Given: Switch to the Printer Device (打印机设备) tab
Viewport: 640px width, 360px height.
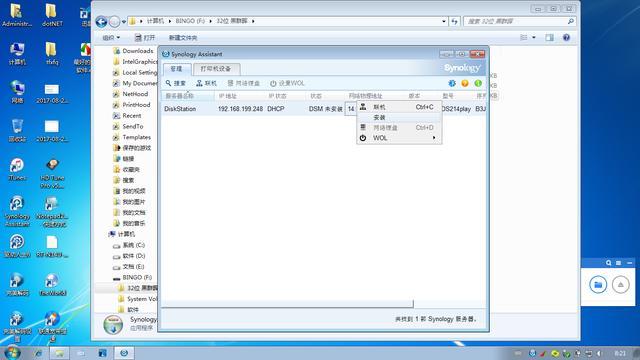Looking at the screenshot, I should pos(216,69).
